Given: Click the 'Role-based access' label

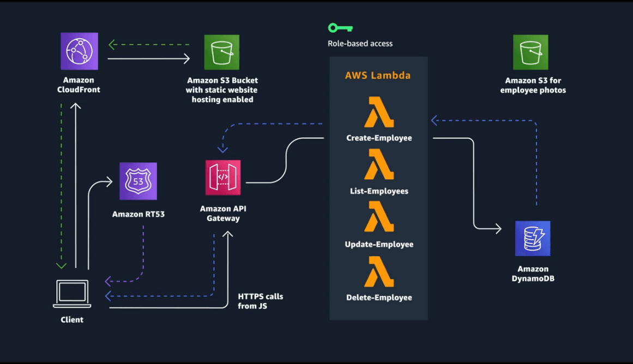Looking at the screenshot, I should click(x=360, y=44).
